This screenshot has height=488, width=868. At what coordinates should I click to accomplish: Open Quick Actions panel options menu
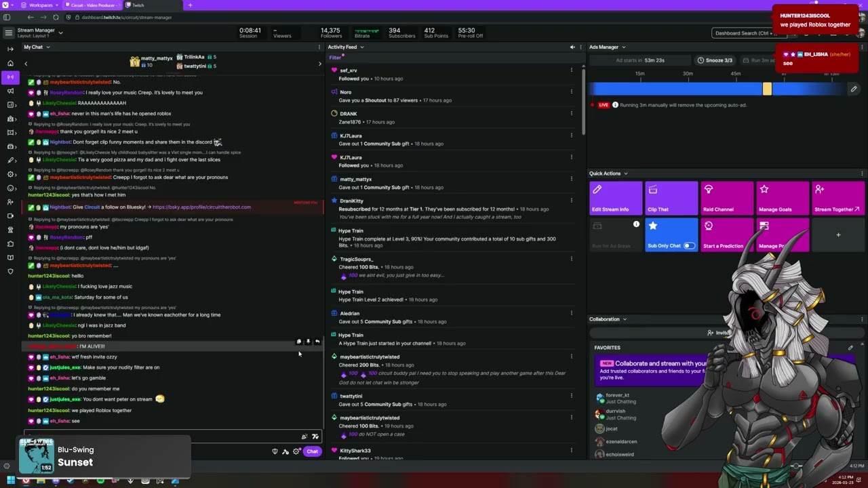coord(862,174)
